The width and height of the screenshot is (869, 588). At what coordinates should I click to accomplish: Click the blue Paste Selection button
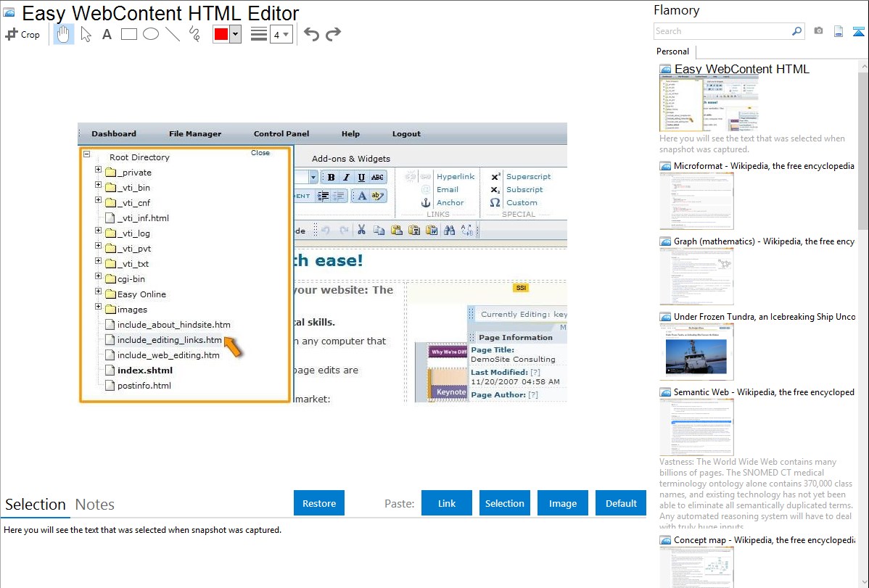(x=504, y=503)
